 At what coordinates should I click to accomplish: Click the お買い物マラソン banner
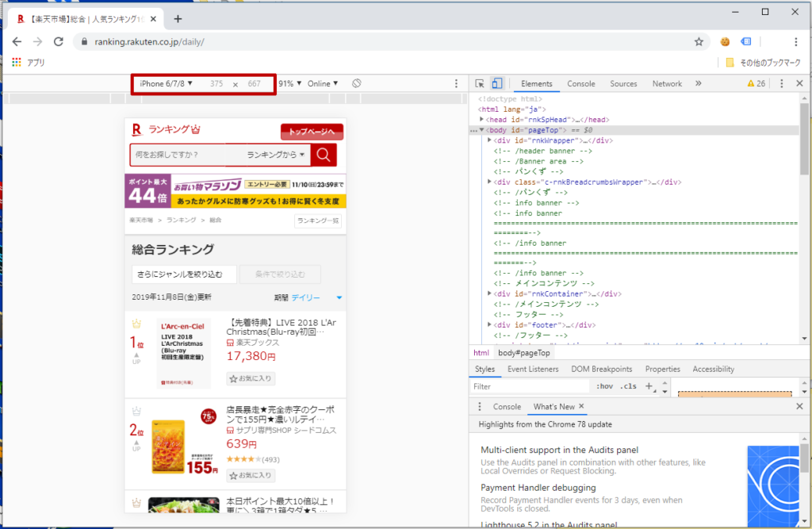click(x=235, y=190)
